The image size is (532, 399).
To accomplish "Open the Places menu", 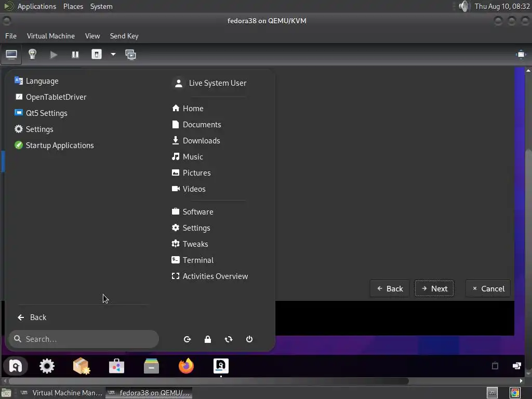I will [x=73, y=6].
